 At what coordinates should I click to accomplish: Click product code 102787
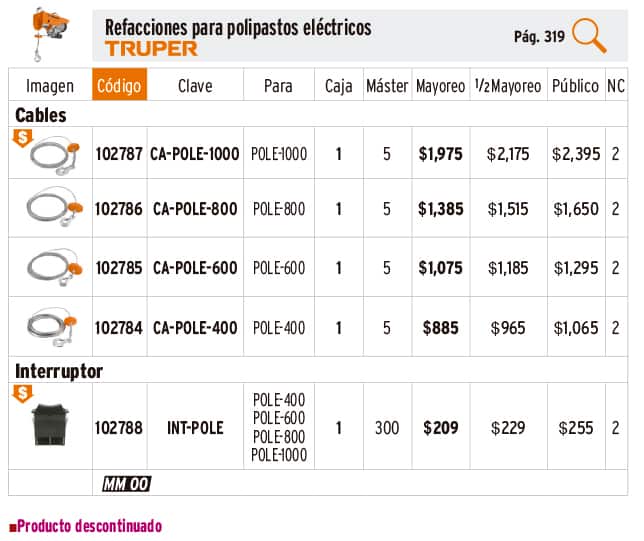pos(119,154)
